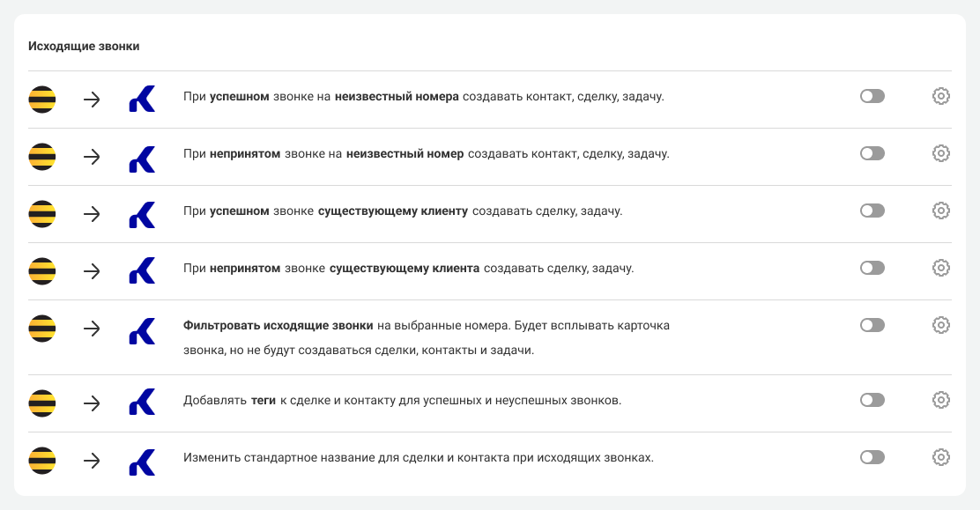Click the Beeline logo in the first row

coord(42,100)
